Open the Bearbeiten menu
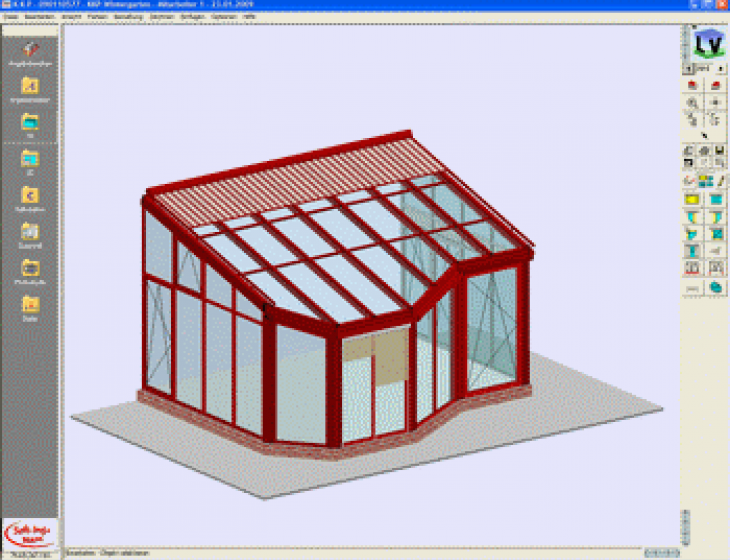The width and height of the screenshot is (730, 560). pyautogui.click(x=40, y=17)
